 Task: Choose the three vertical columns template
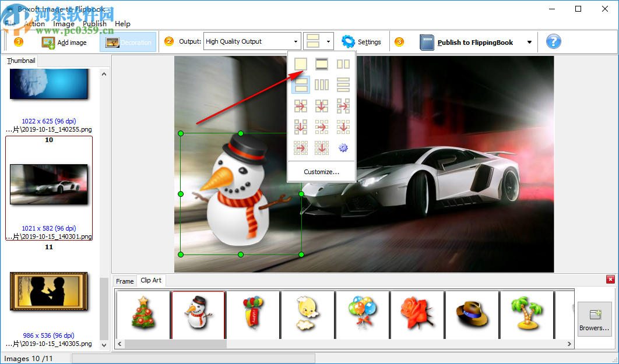(x=322, y=85)
